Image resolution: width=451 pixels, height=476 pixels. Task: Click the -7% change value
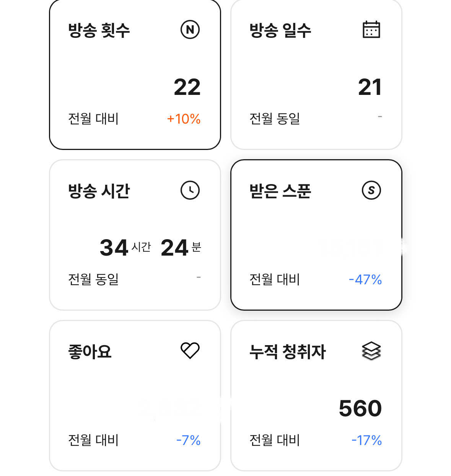[188, 440]
